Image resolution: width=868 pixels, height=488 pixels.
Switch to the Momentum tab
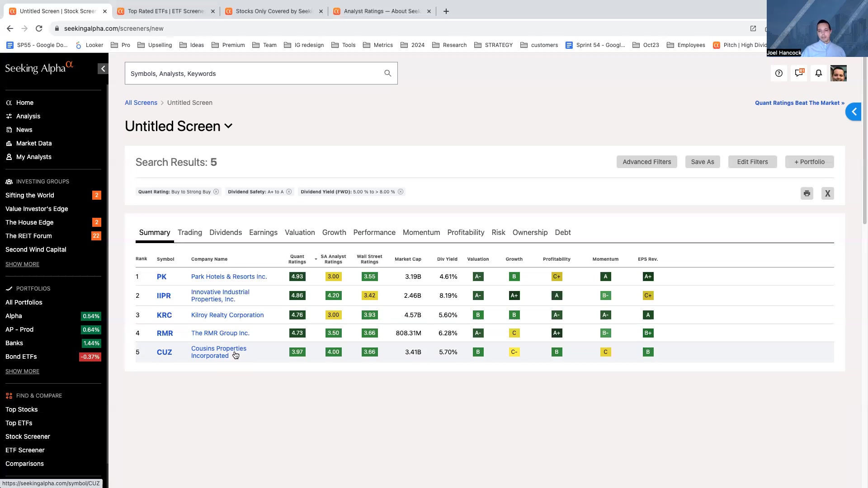pyautogui.click(x=421, y=232)
